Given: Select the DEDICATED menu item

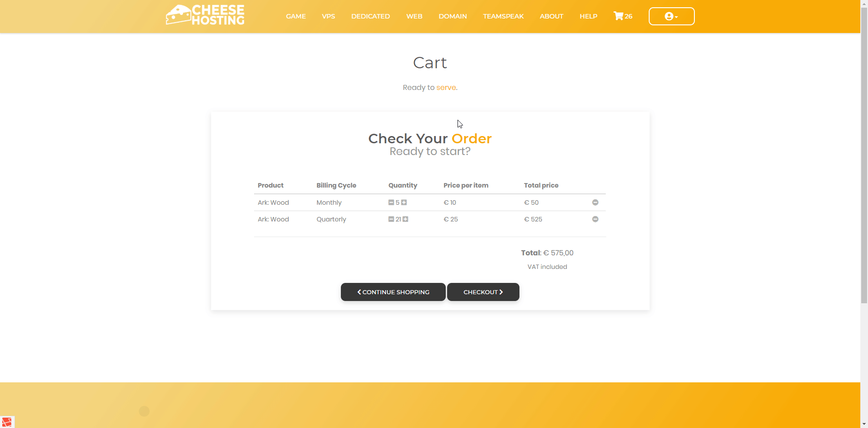Looking at the screenshot, I should pyautogui.click(x=370, y=16).
